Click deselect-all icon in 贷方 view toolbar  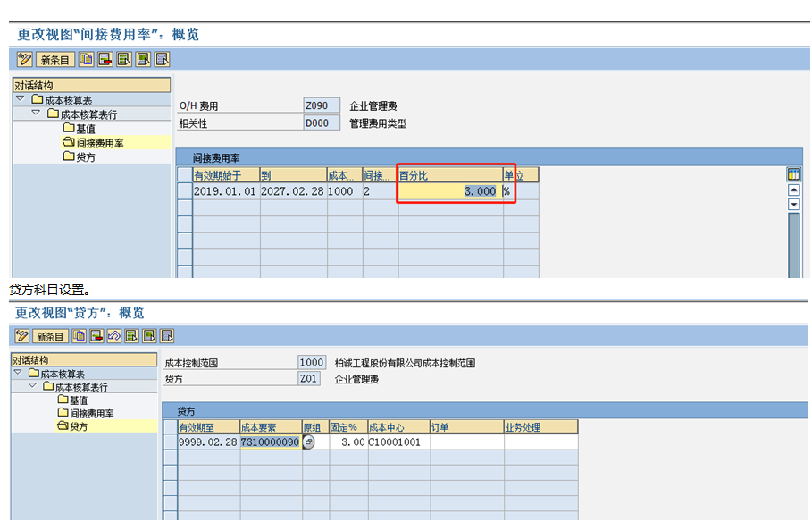coord(167,336)
